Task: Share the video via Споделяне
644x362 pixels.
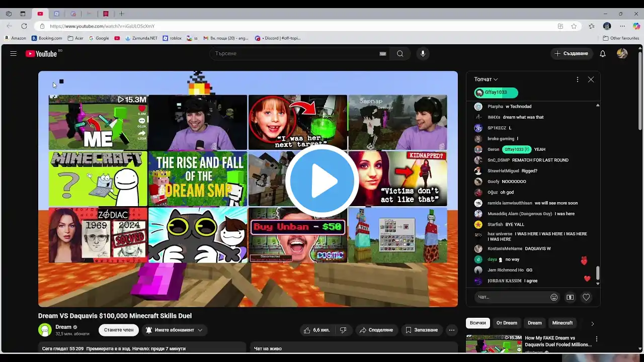Action: pos(376,330)
